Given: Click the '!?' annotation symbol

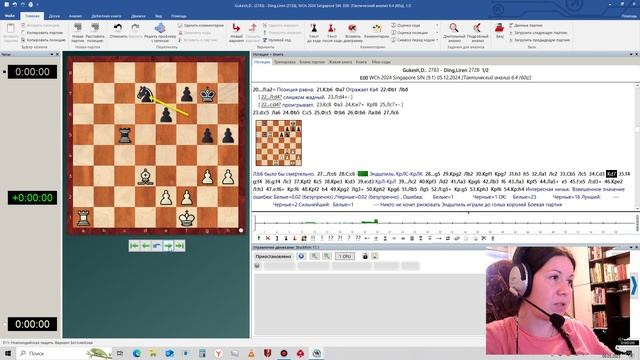Looking at the screenshot, I should pos(331,238).
